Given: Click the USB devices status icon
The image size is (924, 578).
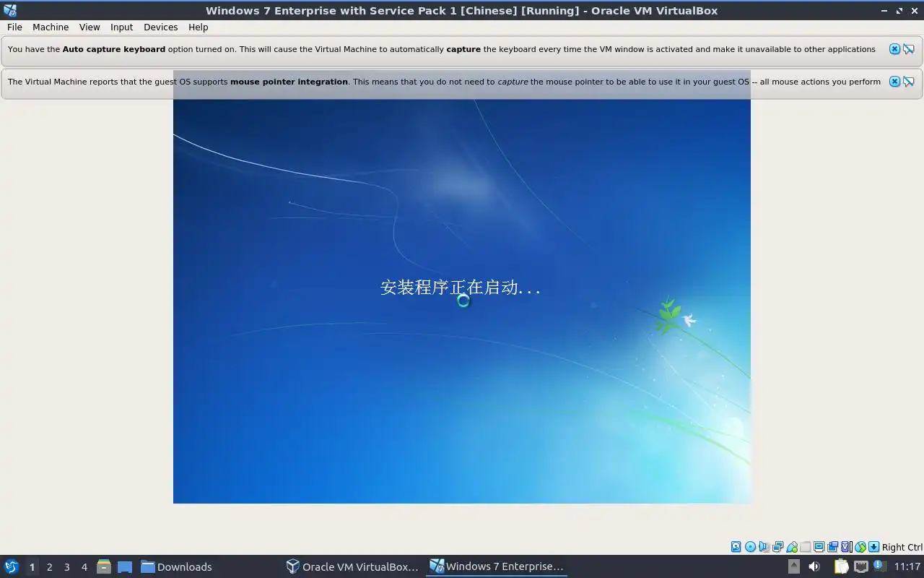Looking at the screenshot, I should tap(792, 547).
